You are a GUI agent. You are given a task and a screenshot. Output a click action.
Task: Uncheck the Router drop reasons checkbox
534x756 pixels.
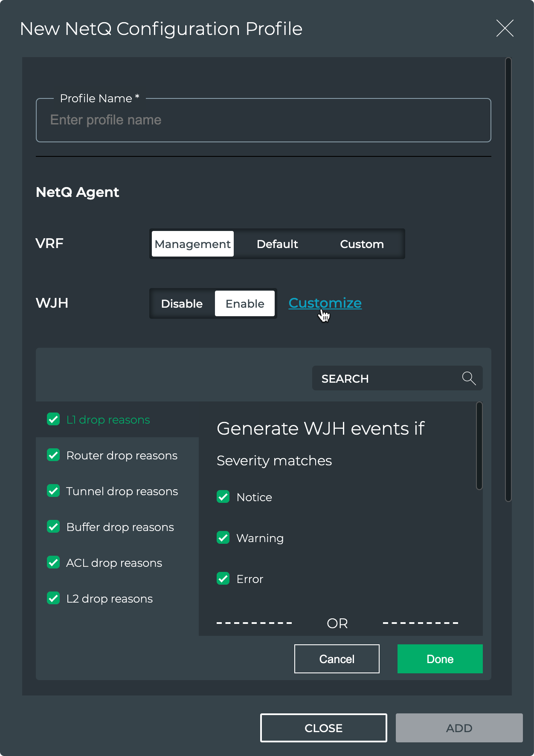[53, 455]
